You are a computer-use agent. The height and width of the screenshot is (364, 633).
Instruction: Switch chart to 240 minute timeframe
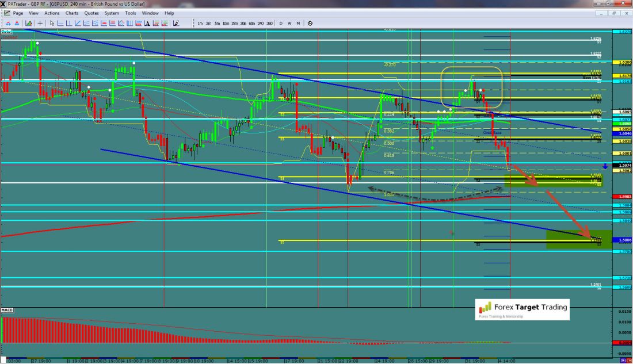click(260, 23)
